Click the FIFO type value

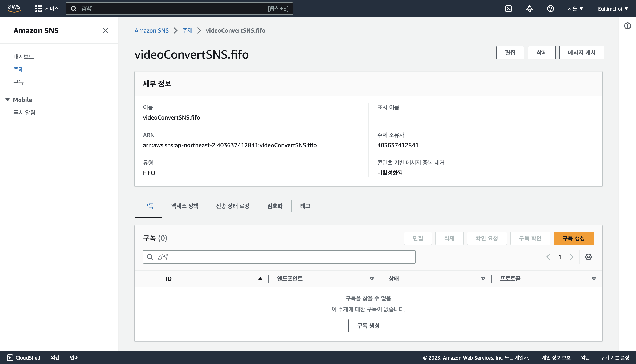click(149, 173)
